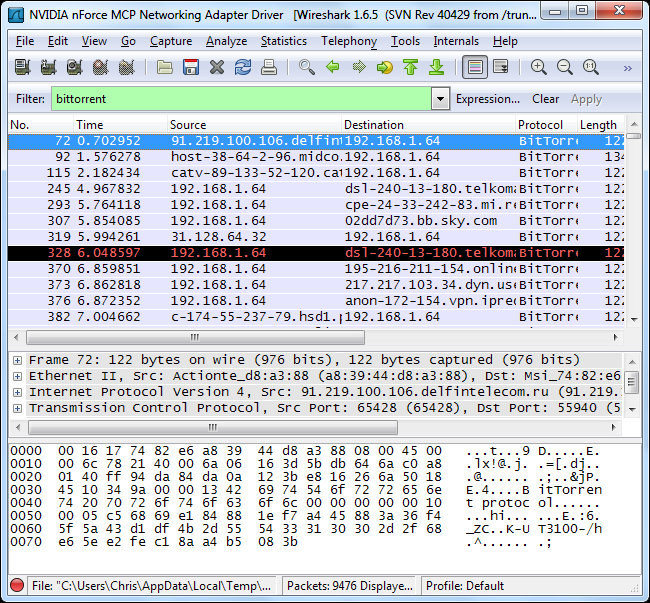Open the capture interfaces list icon
The image size is (650, 603).
tap(23, 67)
